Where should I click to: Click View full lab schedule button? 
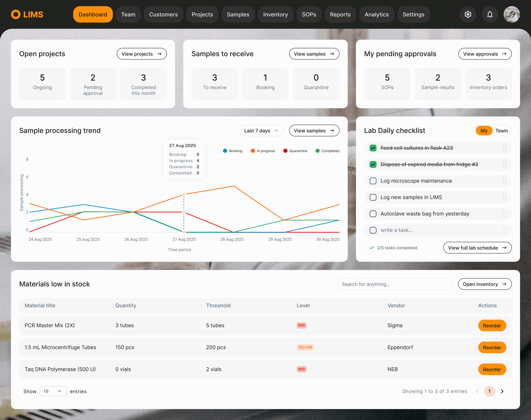pos(477,248)
